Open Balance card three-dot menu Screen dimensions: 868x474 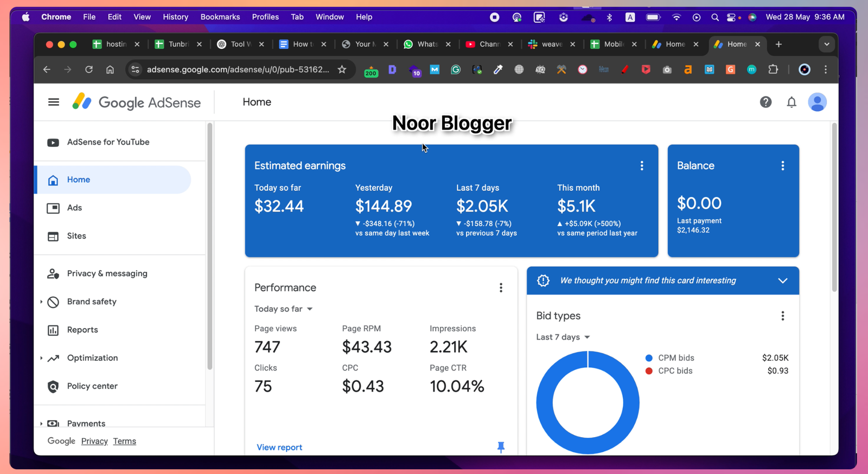[782, 166]
